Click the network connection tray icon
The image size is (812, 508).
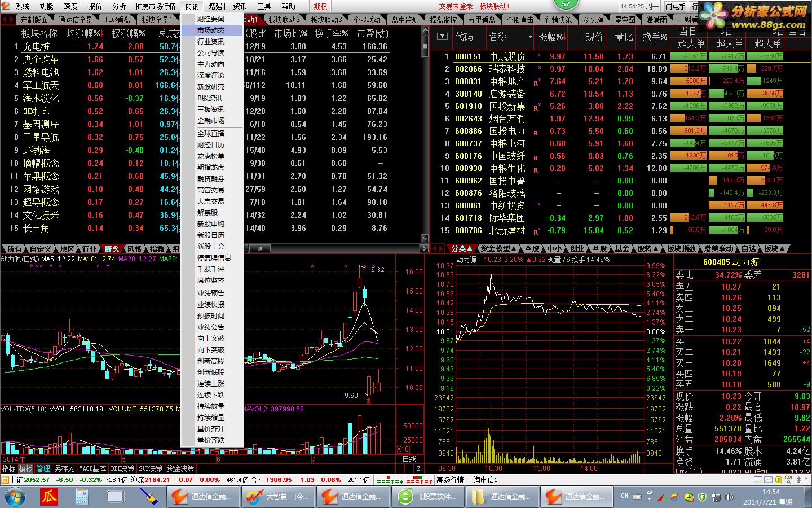click(716, 497)
